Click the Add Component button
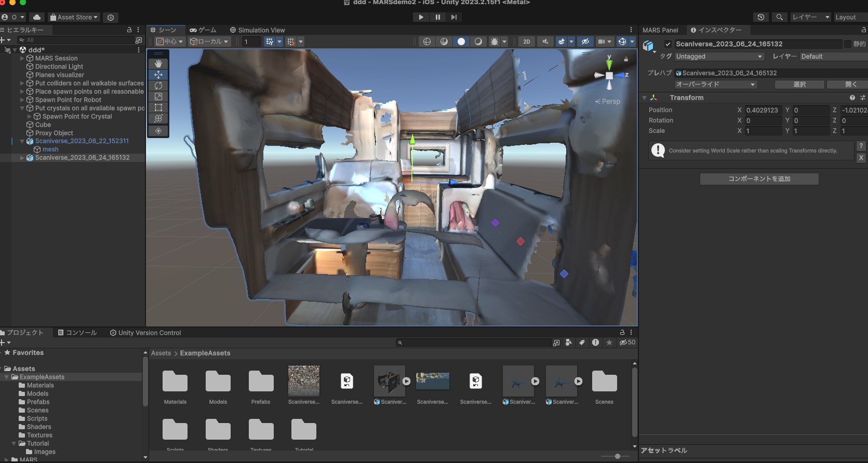 759,179
